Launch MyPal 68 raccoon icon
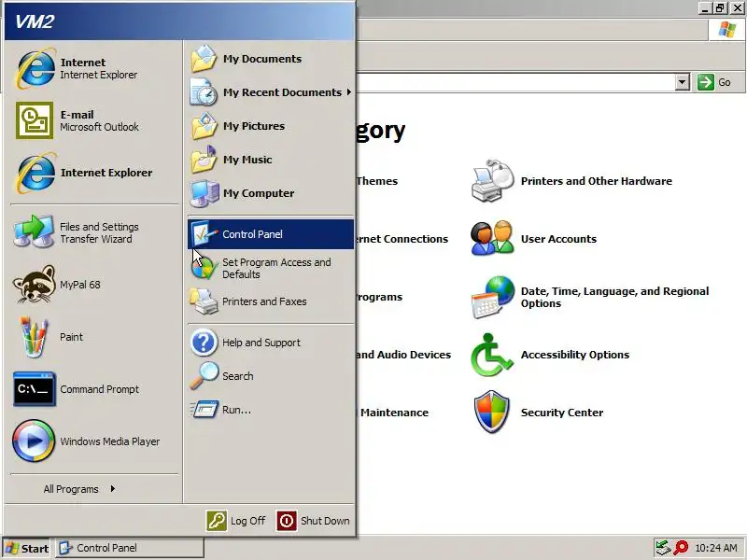This screenshot has width=747, height=560. [34, 285]
